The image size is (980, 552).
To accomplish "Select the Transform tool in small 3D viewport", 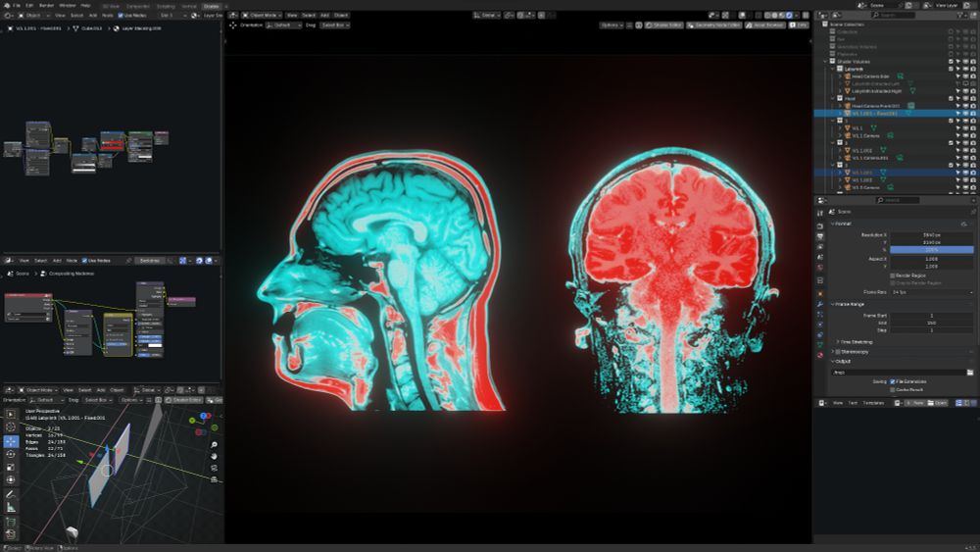I will point(11,480).
